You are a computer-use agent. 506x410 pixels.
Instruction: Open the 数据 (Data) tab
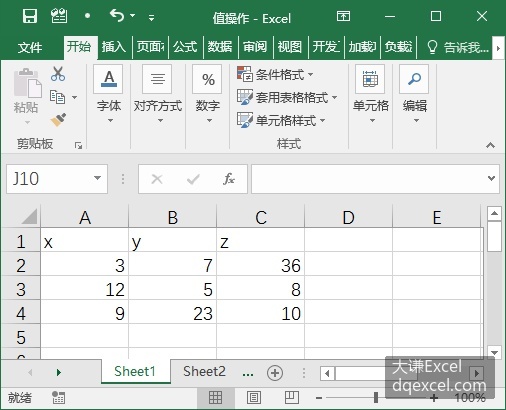tap(220, 47)
